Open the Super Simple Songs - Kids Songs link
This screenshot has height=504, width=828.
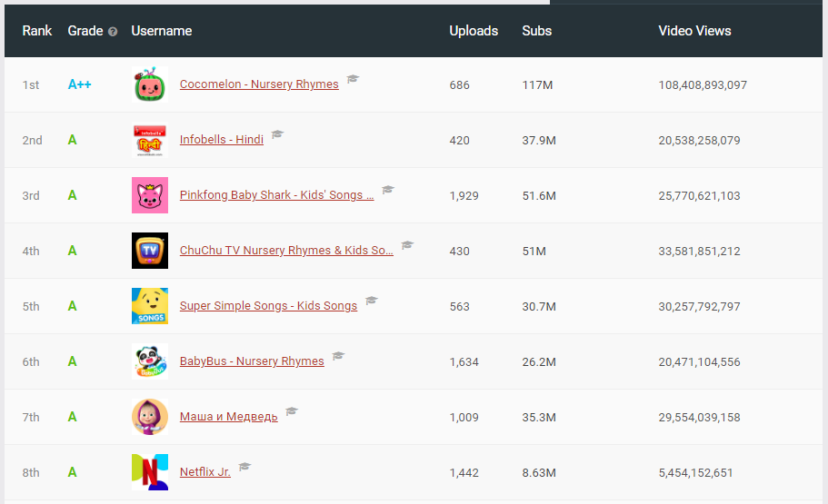point(268,306)
